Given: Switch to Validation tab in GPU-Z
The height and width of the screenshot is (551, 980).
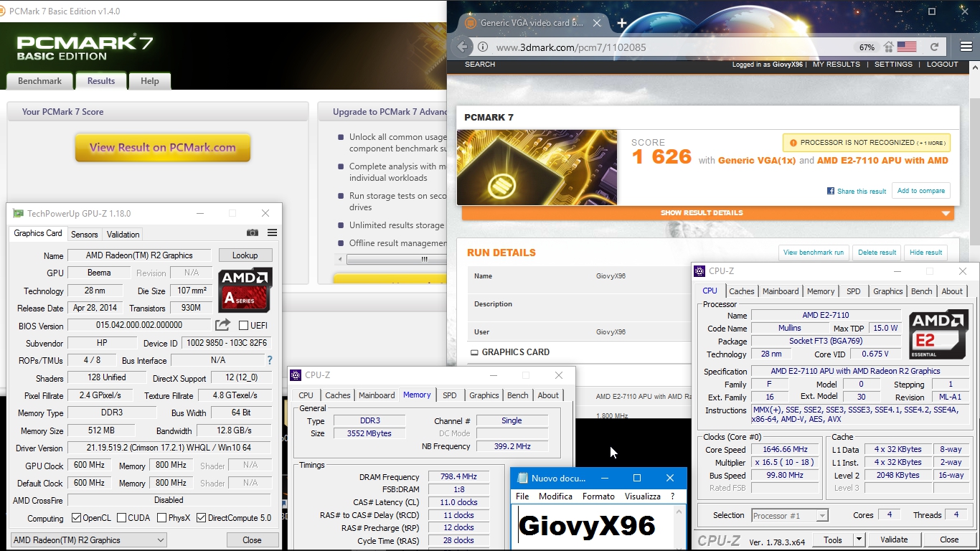Looking at the screenshot, I should [x=123, y=235].
